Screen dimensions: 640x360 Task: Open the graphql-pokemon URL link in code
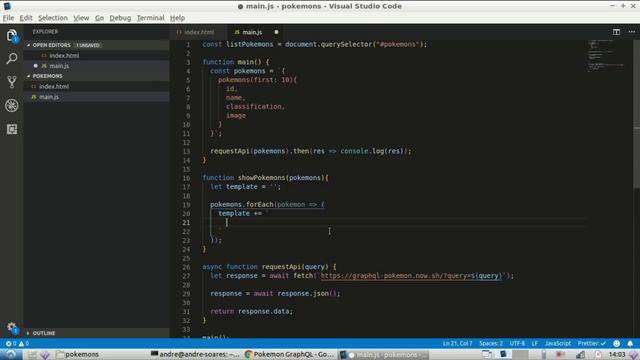(411, 276)
